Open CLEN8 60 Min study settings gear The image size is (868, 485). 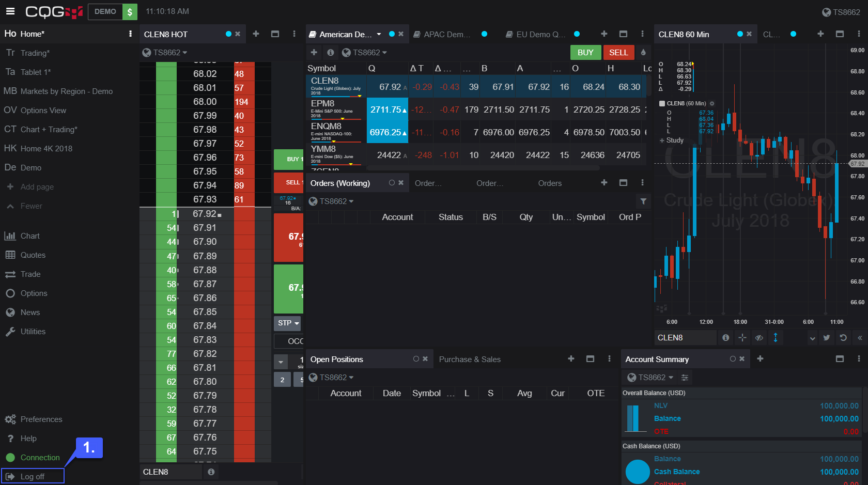[x=712, y=103]
